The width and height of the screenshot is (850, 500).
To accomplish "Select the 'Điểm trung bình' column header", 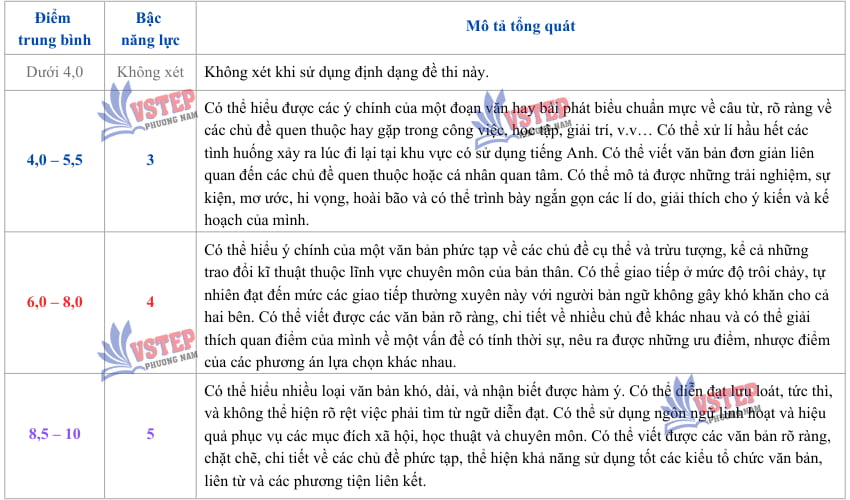I will (x=53, y=29).
